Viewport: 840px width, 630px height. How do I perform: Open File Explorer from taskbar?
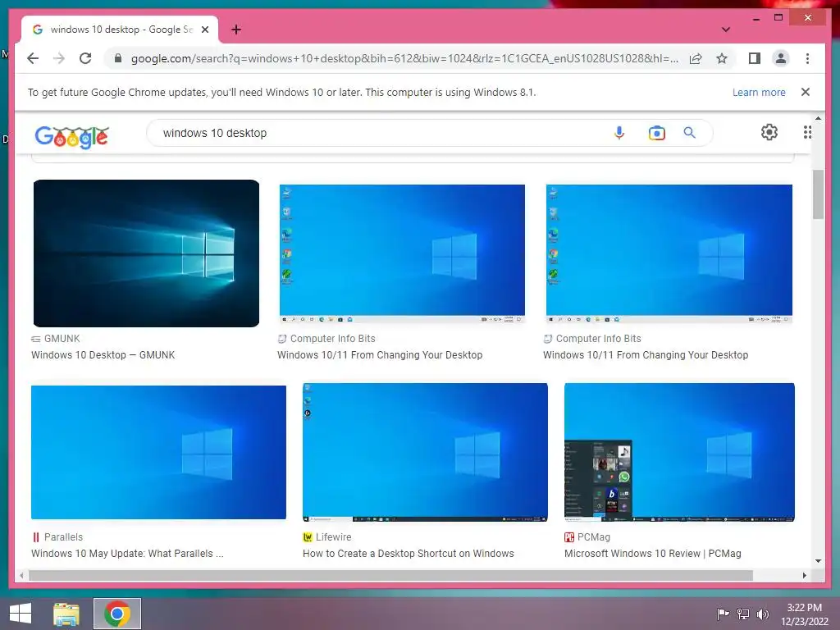pyautogui.click(x=66, y=614)
